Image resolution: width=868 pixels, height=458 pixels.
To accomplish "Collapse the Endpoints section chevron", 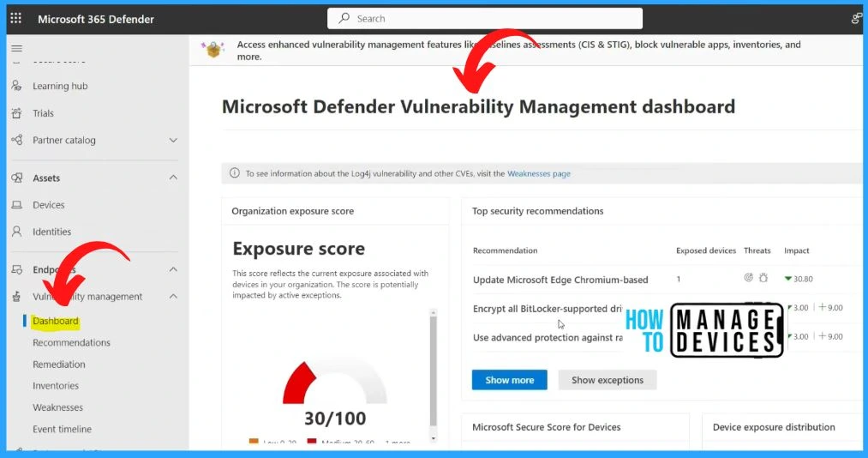I will click(173, 269).
